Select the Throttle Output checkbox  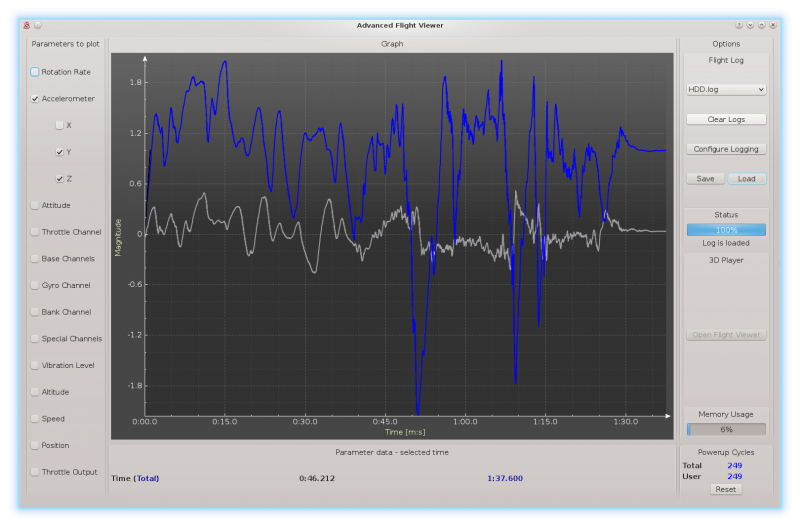[x=35, y=472]
